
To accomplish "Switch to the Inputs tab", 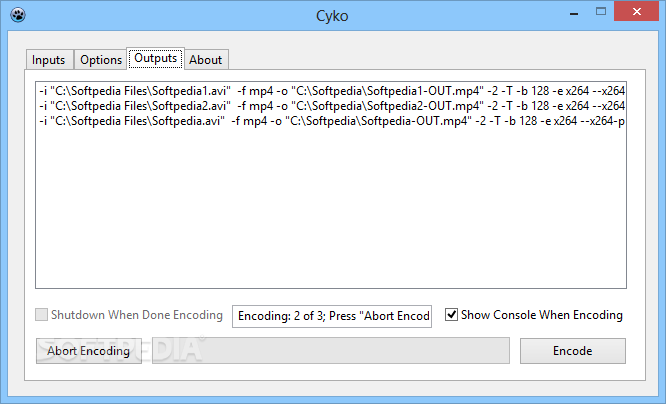I will point(50,60).
